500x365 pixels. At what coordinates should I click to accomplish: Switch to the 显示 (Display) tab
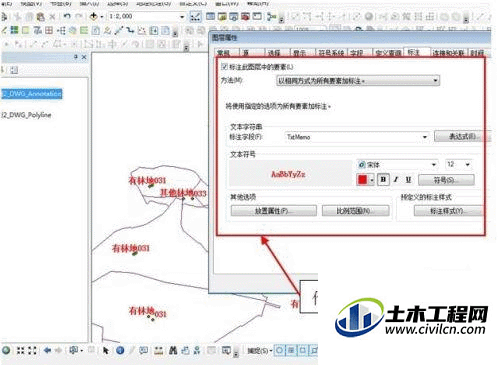(299, 53)
